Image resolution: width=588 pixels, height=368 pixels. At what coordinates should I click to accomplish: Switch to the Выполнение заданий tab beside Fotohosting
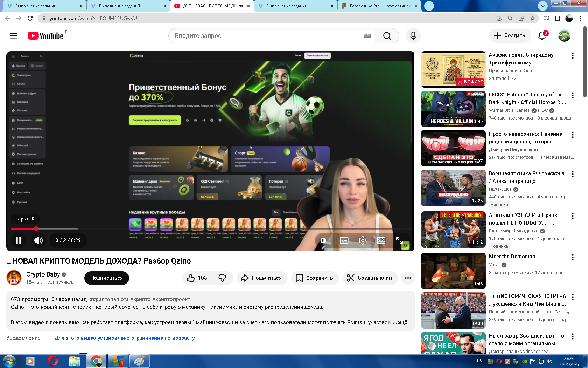click(x=296, y=6)
